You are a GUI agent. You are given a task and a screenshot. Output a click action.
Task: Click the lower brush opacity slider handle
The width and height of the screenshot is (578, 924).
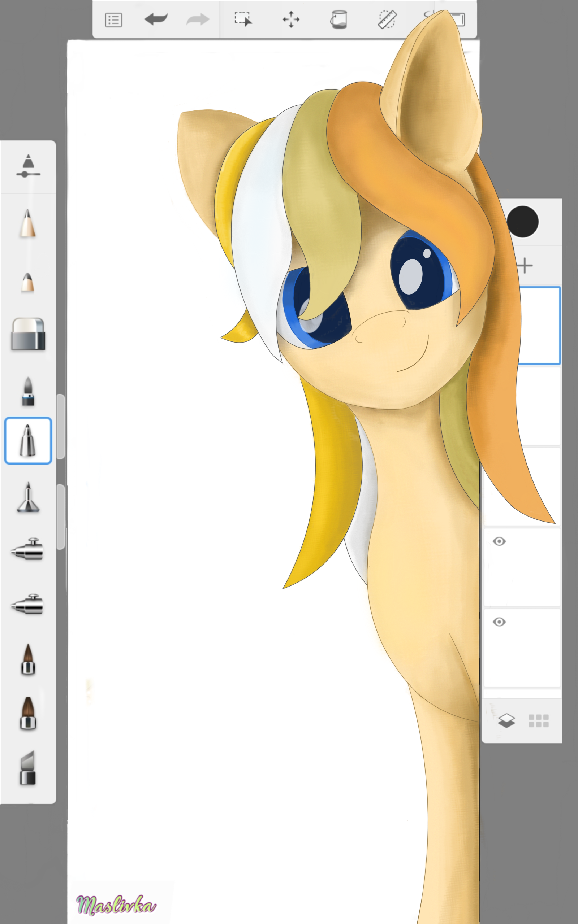coord(61,517)
